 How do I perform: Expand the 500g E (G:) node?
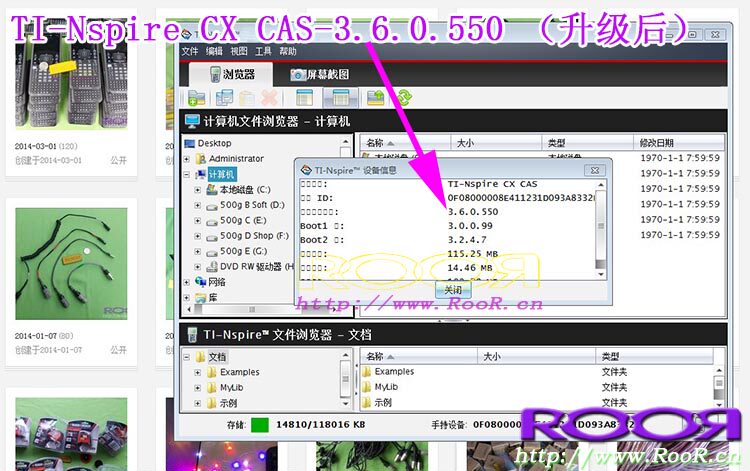coord(198,251)
